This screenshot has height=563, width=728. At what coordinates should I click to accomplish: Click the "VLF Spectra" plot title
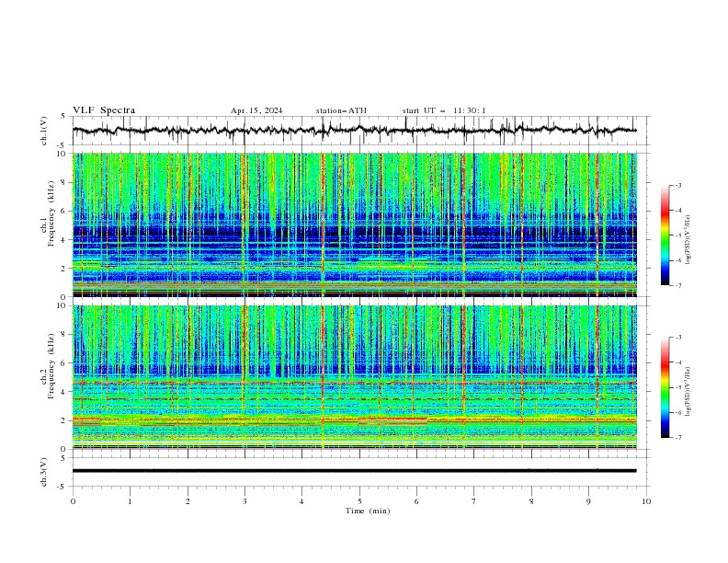(104, 110)
